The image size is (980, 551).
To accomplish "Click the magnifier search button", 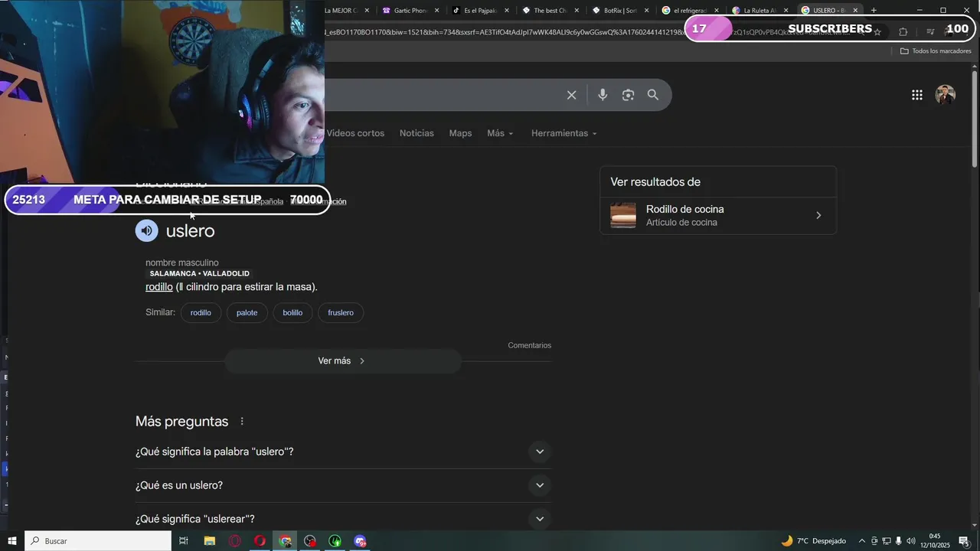I will [x=653, y=95].
